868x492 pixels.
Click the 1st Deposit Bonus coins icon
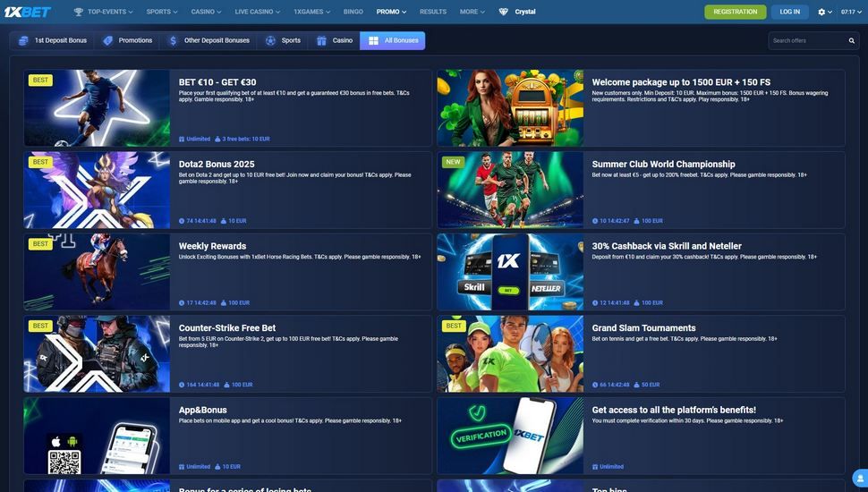23,40
